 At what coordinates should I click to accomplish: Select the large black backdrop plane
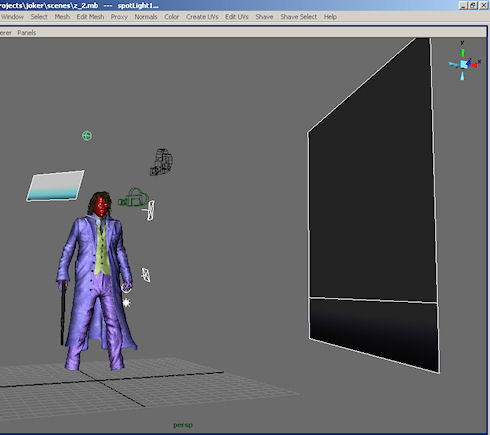(x=373, y=206)
